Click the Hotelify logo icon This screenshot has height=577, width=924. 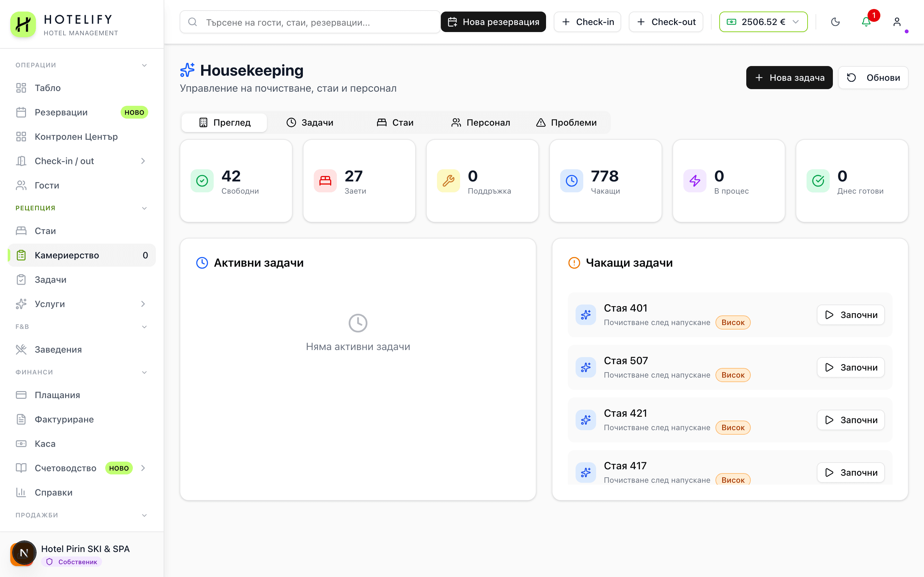pyautogui.click(x=23, y=24)
